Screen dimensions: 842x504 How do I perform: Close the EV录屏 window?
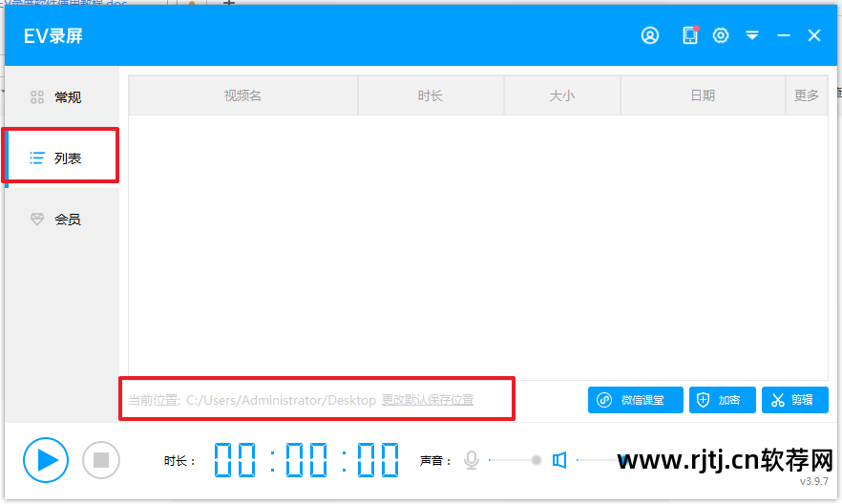(x=814, y=35)
